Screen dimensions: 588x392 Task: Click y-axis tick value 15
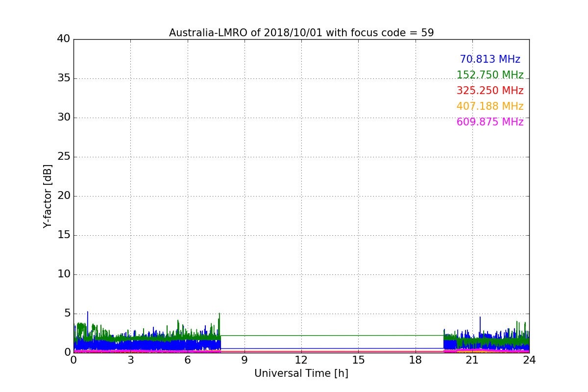(x=64, y=235)
